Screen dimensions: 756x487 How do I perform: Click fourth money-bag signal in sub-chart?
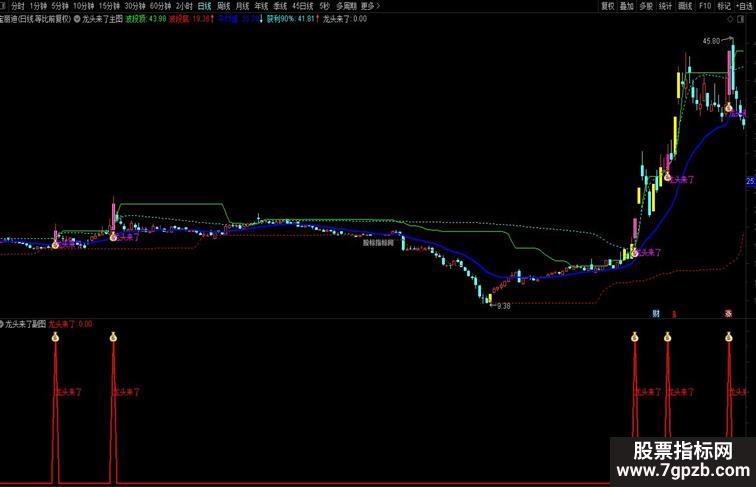[x=667, y=337]
